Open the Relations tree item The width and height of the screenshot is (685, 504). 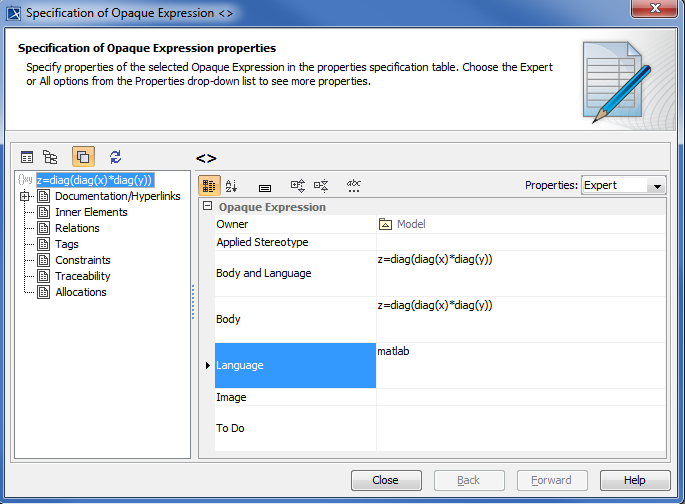point(77,228)
